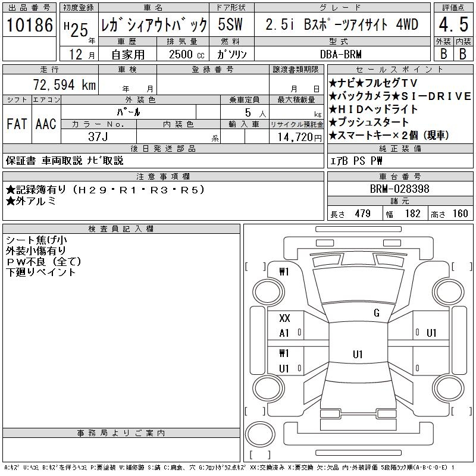Click G mark on windshield diagram
This screenshot has height=476, width=476.
coord(377,313)
